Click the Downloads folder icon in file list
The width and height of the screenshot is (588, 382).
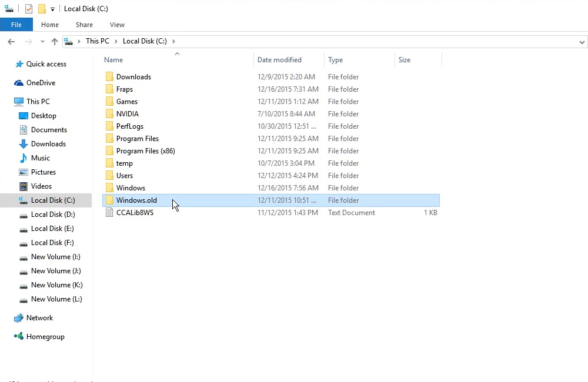pos(109,77)
